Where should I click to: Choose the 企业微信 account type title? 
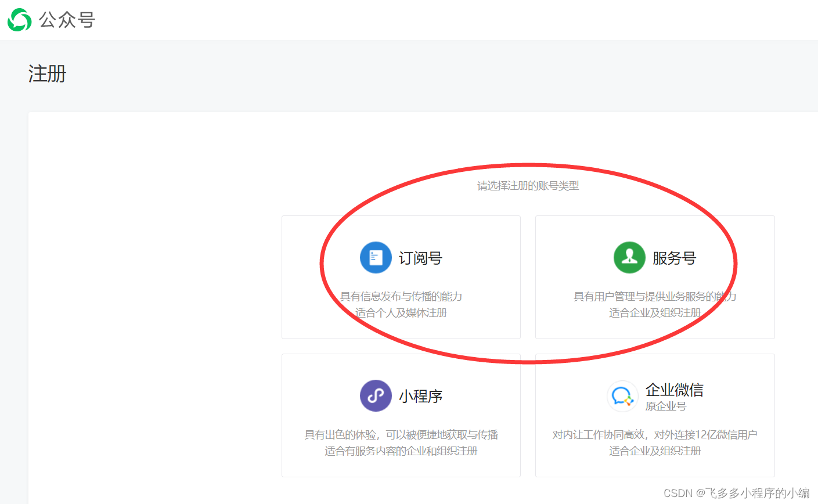(674, 390)
